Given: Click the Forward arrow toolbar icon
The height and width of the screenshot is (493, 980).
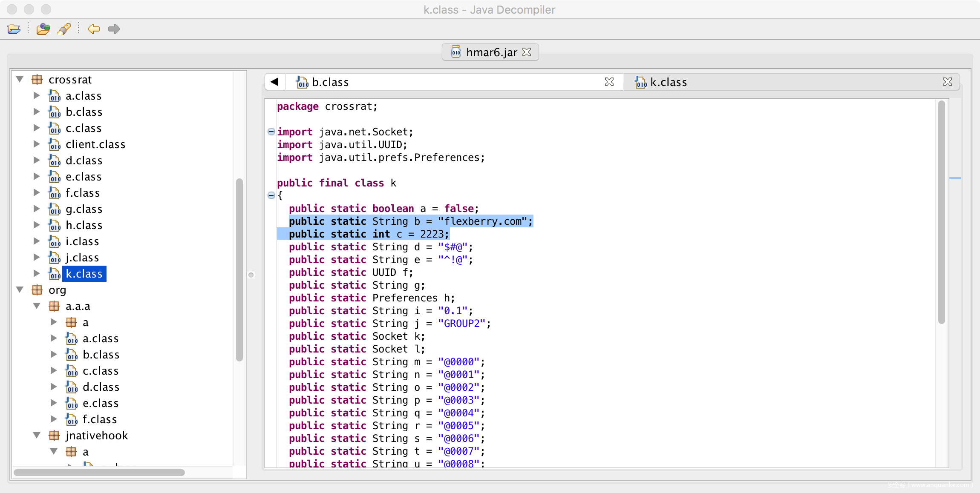Looking at the screenshot, I should [x=114, y=29].
